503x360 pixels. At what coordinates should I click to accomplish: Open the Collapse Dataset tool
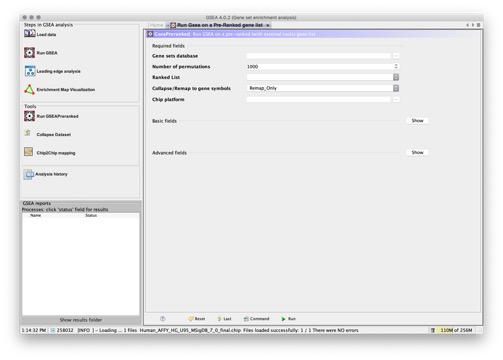coord(47,134)
